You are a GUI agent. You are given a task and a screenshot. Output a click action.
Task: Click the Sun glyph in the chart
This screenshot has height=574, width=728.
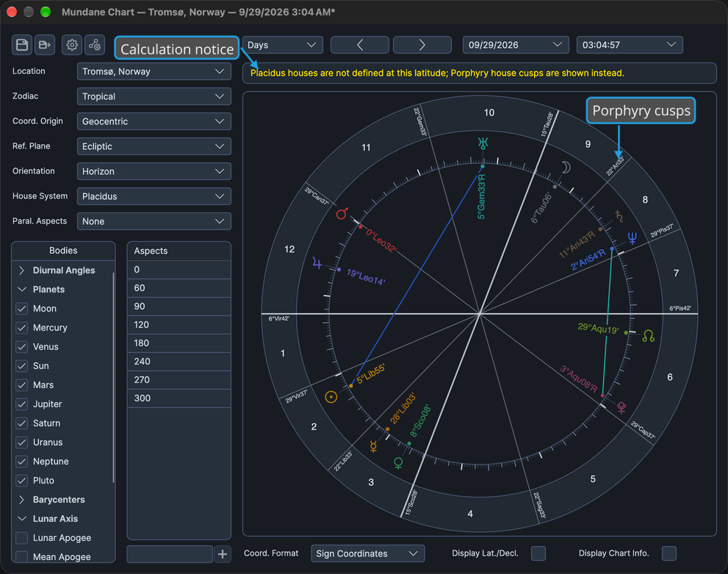pos(331,397)
